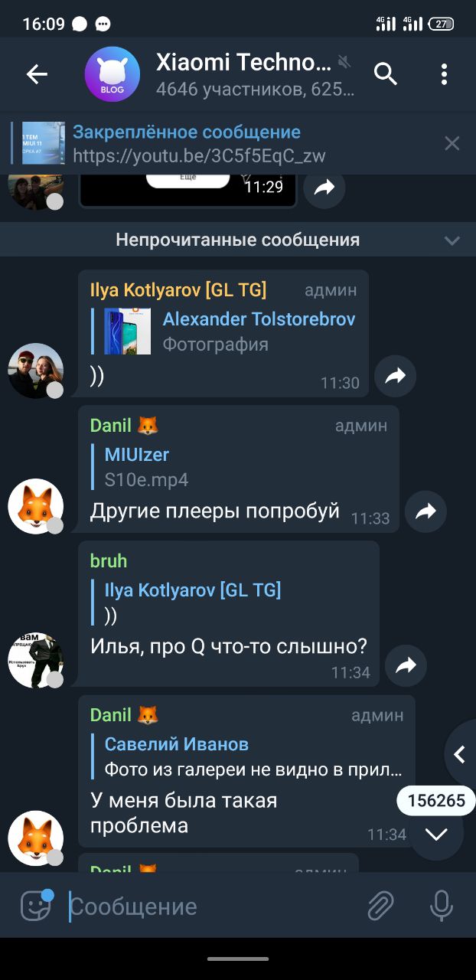The width and height of the screenshot is (476, 980).
Task: Forward Ilya Kotlyarov's "))" message
Action: click(395, 376)
